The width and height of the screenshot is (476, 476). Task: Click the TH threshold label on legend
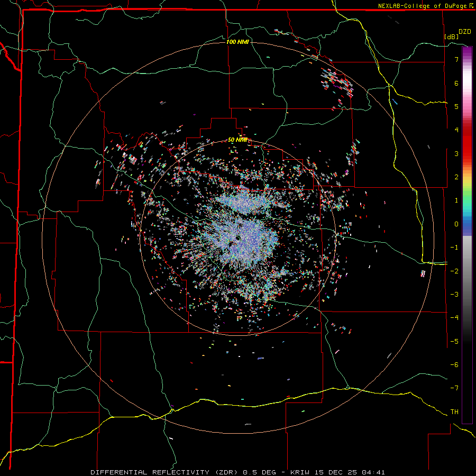(454, 412)
